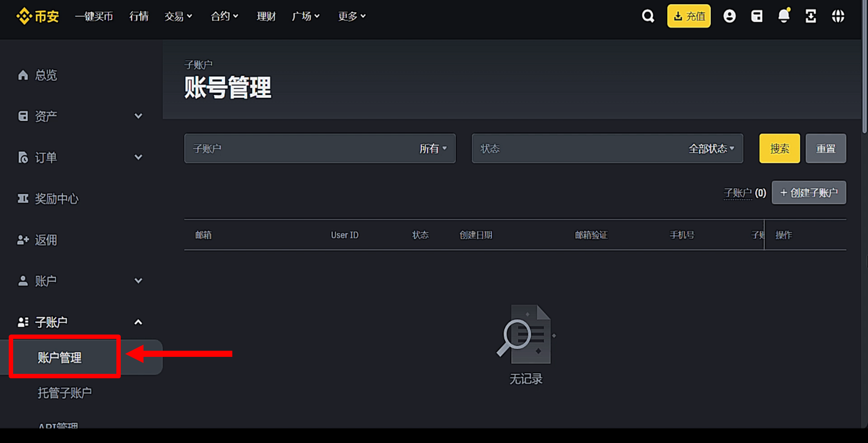Screen dimensions: 868x443
Task: Open the wallet icon in the header
Action: (x=756, y=16)
